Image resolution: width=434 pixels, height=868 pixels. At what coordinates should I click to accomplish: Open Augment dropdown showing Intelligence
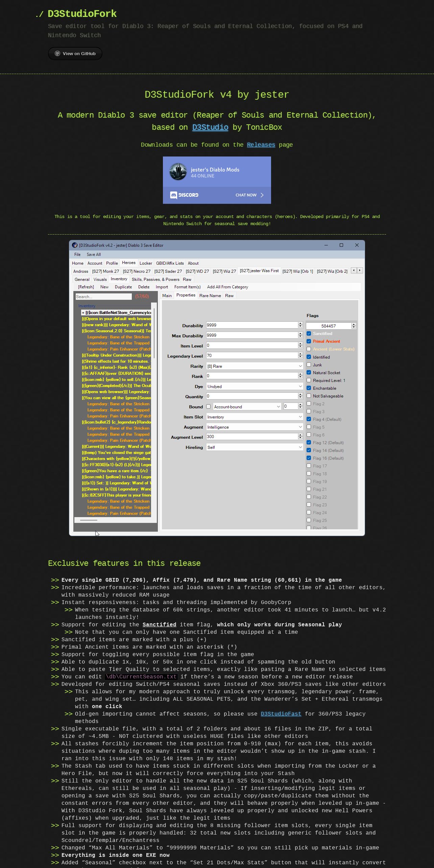tap(255, 427)
